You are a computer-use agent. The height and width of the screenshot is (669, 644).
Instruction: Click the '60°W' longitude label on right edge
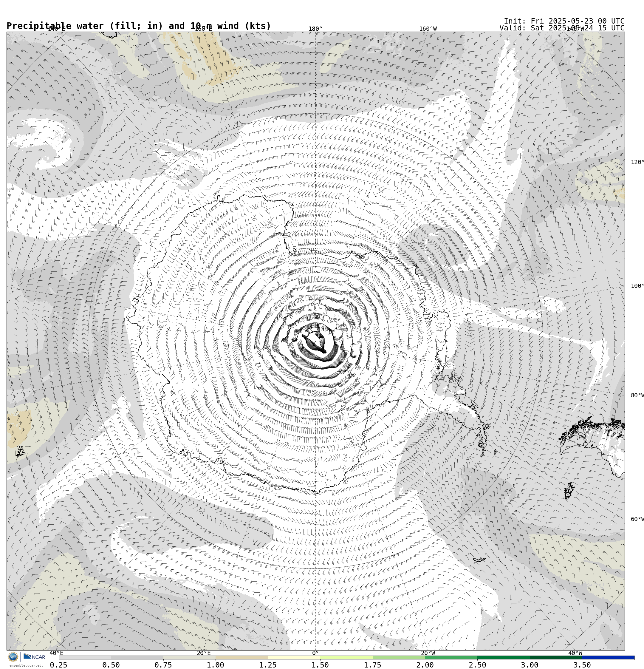coord(637,519)
